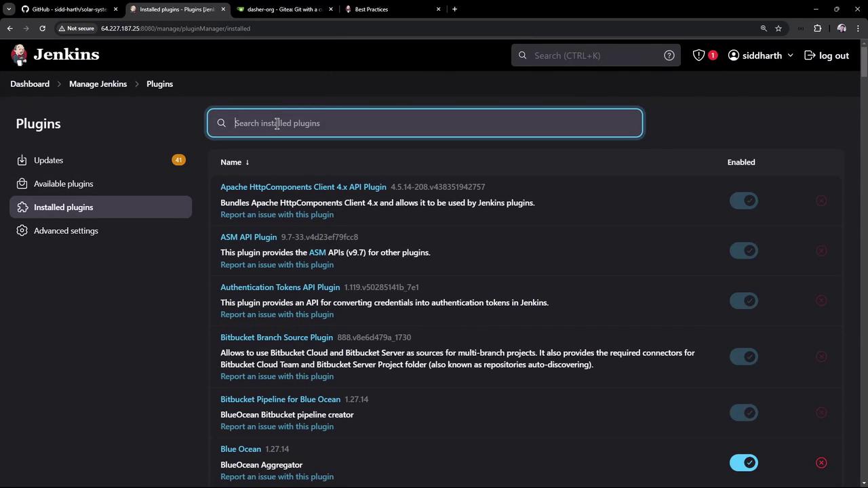Expand the siddharth user dropdown chevron
Screen dimensions: 868x488
(x=790, y=56)
